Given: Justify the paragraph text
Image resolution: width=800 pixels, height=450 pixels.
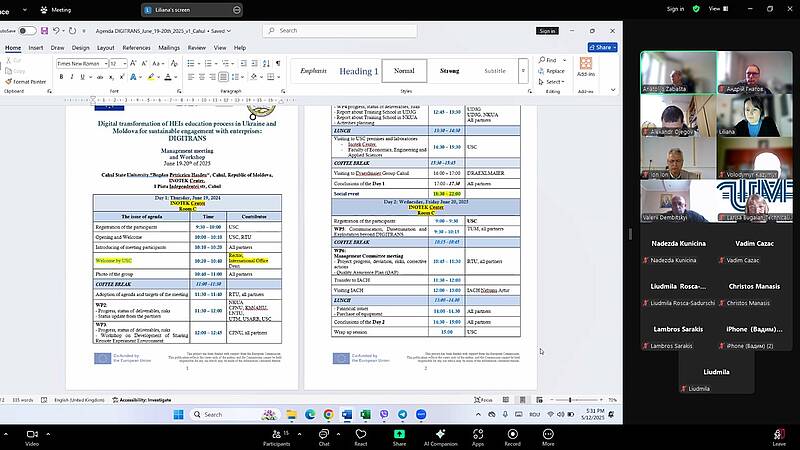Looking at the screenshot, I should 223,77.
